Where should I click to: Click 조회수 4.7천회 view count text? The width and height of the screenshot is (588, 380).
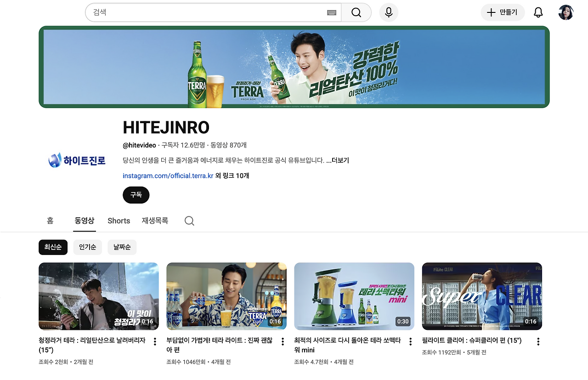coord(312,362)
